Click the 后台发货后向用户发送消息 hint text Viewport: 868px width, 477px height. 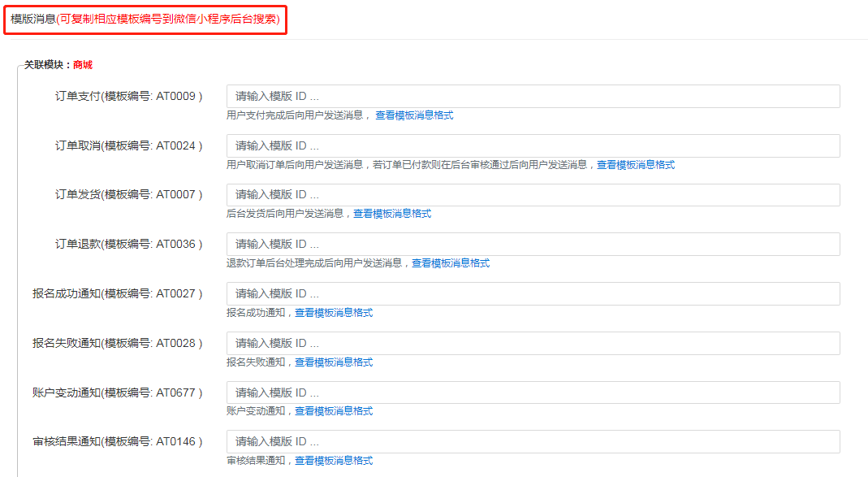(x=285, y=213)
